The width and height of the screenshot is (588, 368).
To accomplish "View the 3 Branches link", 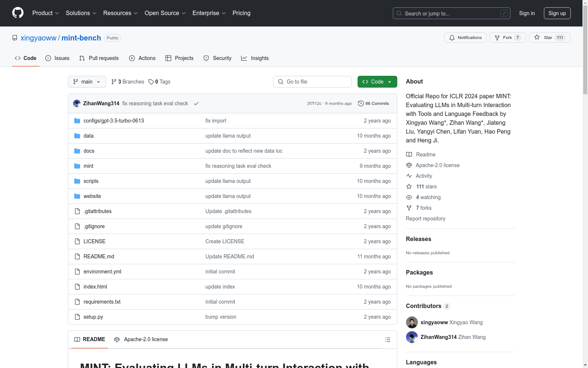I will [128, 82].
